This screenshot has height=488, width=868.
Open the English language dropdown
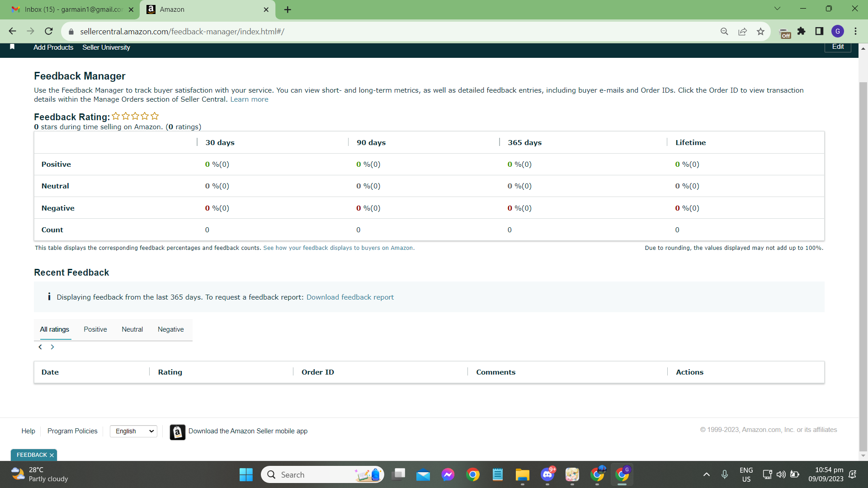pos(133,431)
